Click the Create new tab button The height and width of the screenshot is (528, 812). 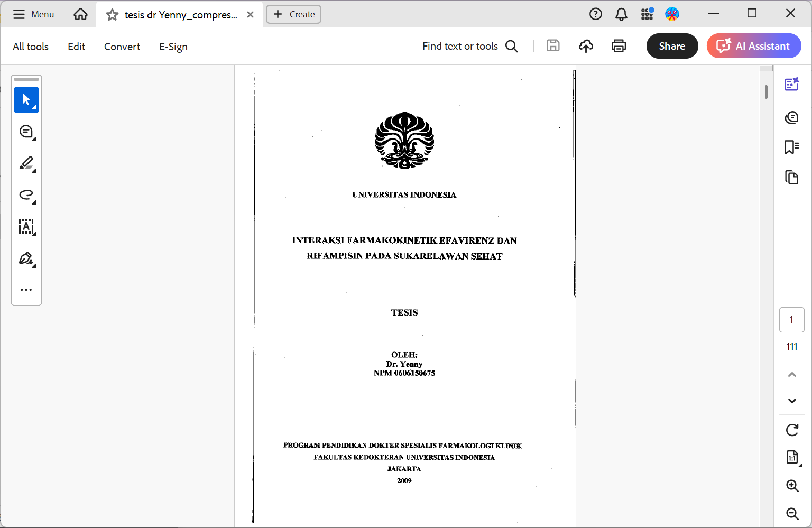pyautogui.click(x=294, y=14)
